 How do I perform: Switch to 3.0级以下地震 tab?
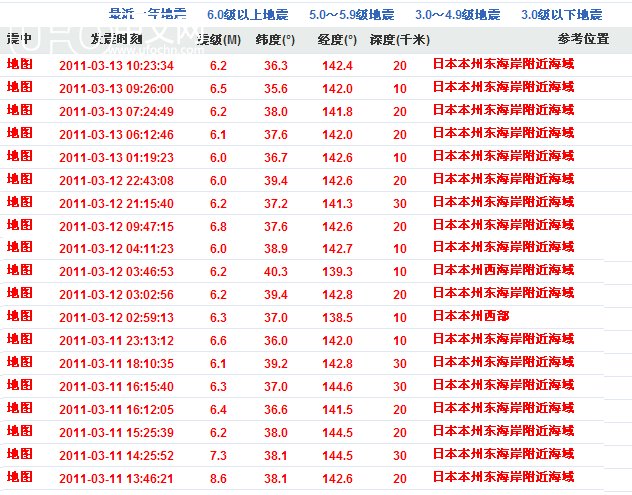561,15
